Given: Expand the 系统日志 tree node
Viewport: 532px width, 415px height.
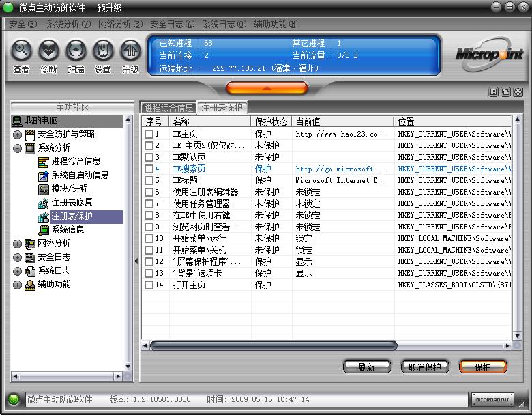Looking at the screenshot, I should (17, 272).
